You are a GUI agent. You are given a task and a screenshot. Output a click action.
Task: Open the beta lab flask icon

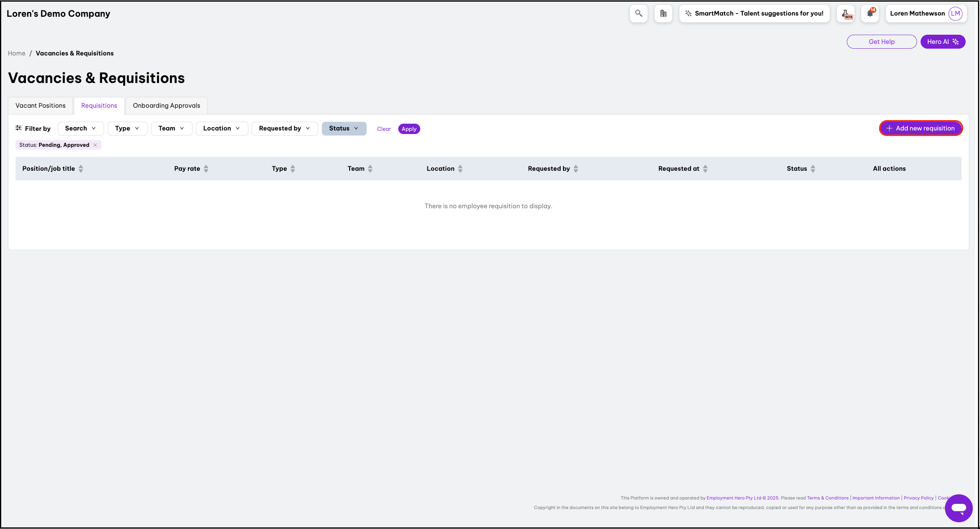[845, 14]
